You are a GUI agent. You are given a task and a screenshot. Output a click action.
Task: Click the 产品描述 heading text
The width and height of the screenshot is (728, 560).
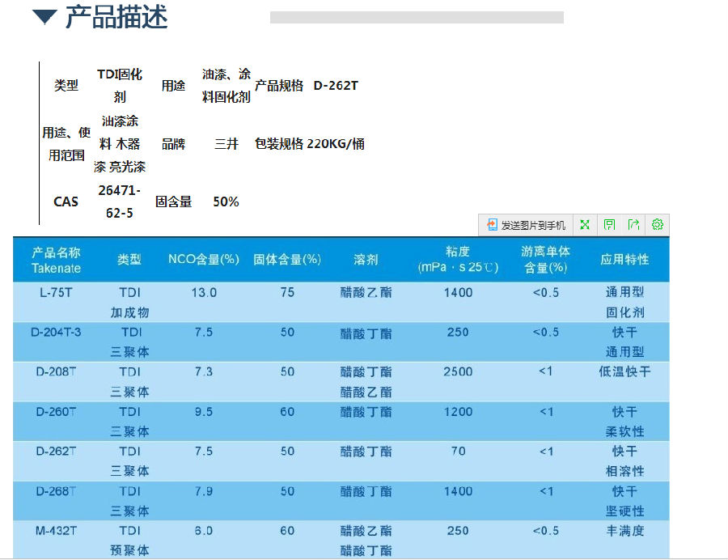pos(116,17)
